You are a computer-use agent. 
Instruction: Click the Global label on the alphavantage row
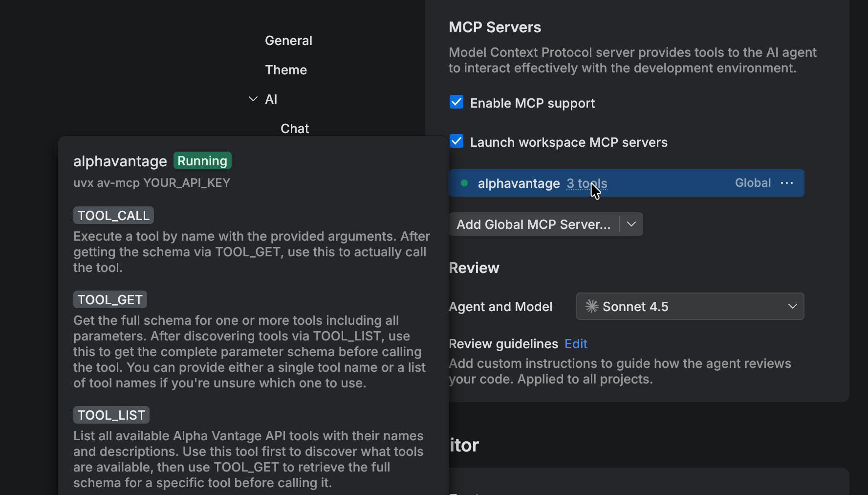coord(752,182)
